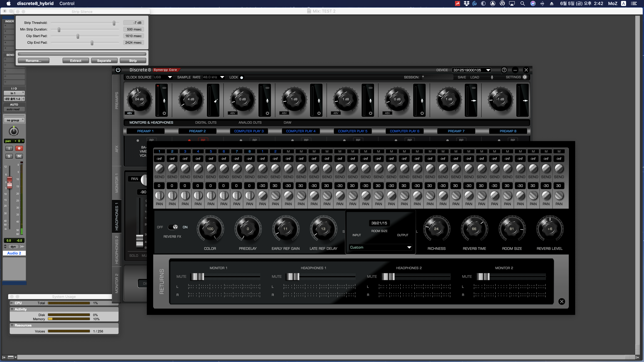The height and width of the screenshot is (362, 644).
Task: Open Control menu in menu bar
Action: pyautogui.click(x=67, y=3)
